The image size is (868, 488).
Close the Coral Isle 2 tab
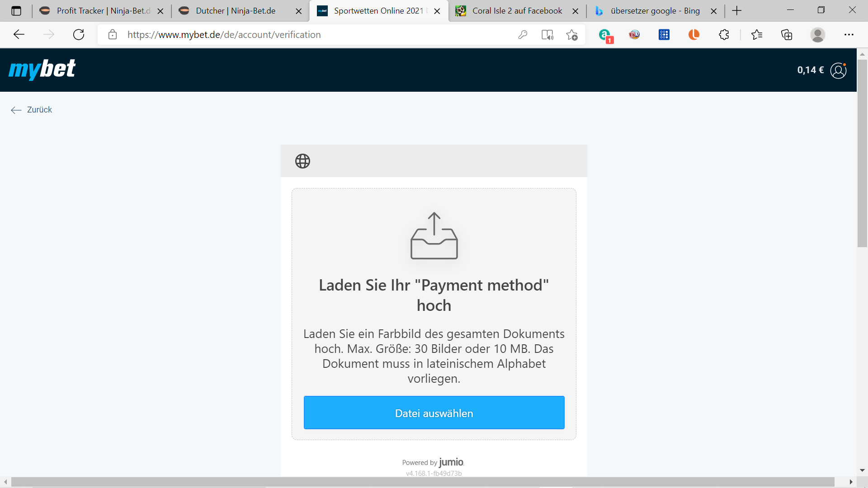tap(576, 11)
